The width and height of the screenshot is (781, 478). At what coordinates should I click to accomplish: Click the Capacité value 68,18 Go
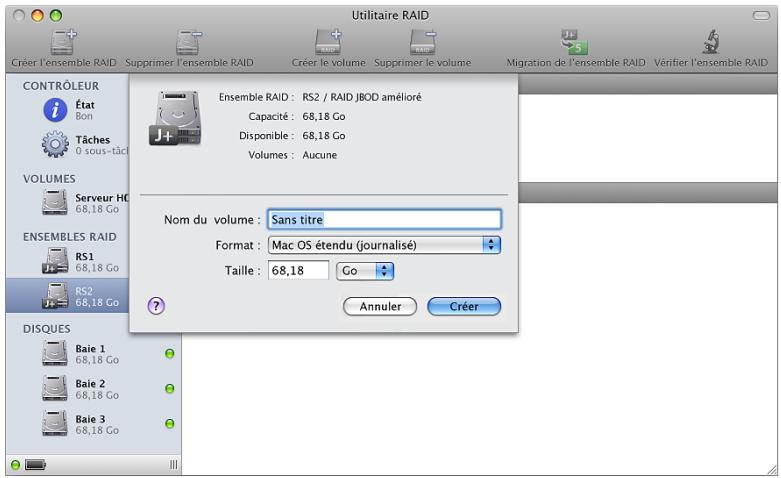[324, 117]
